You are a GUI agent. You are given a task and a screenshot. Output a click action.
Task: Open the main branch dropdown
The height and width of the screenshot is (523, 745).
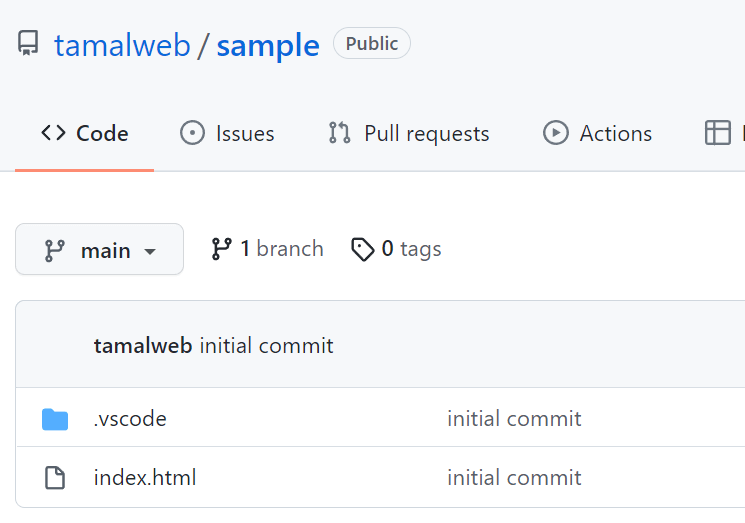tap(99, 249)
